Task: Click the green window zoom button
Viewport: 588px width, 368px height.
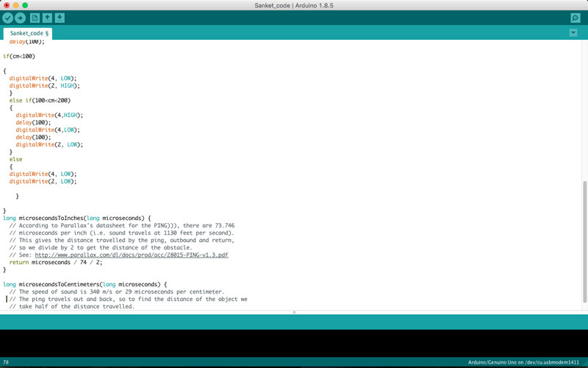Action: click(x=25, y=5)
